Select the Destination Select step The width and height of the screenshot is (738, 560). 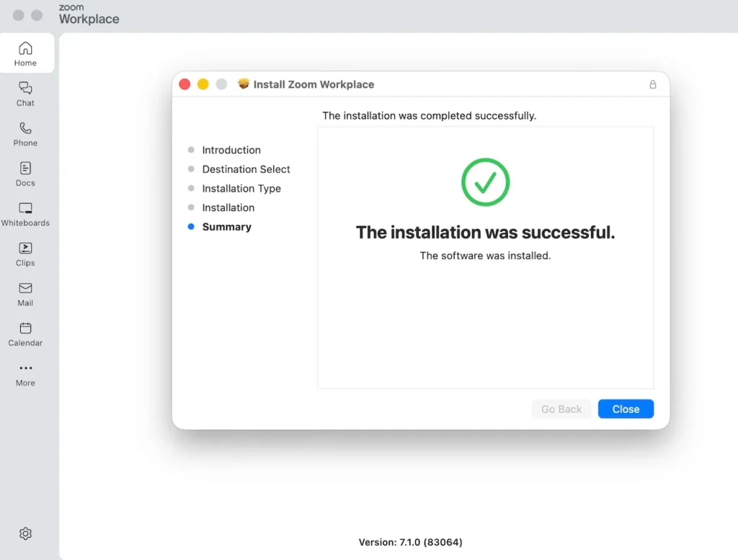tap(246, 169)
